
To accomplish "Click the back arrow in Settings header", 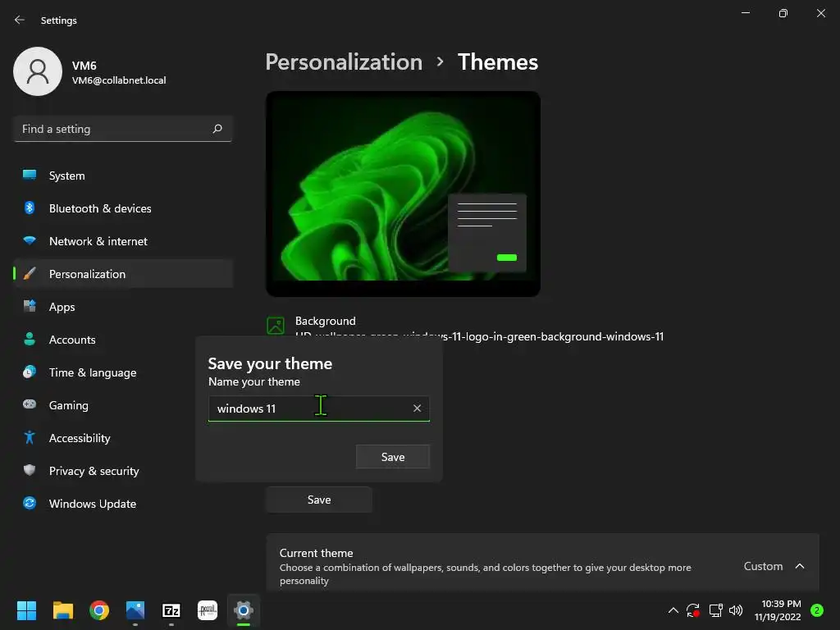I will point(20,20).
